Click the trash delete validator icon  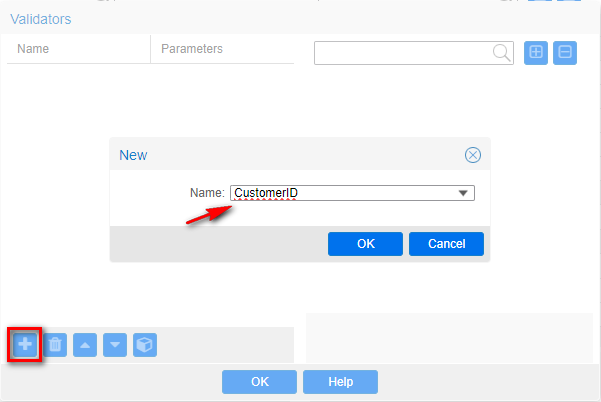pyautogui.click(x=56, y=345)
